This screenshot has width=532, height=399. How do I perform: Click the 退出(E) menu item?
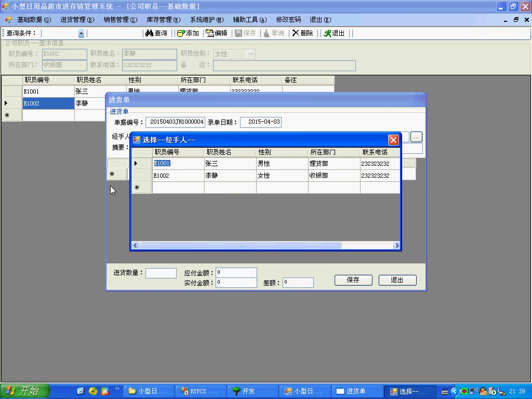[x=320, y=20]
